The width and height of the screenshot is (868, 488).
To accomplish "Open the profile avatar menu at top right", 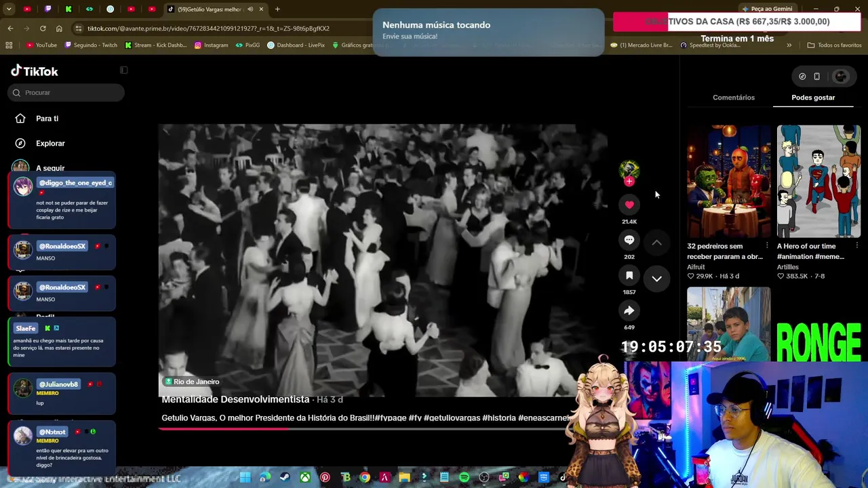I will click(x=841, y=77).
